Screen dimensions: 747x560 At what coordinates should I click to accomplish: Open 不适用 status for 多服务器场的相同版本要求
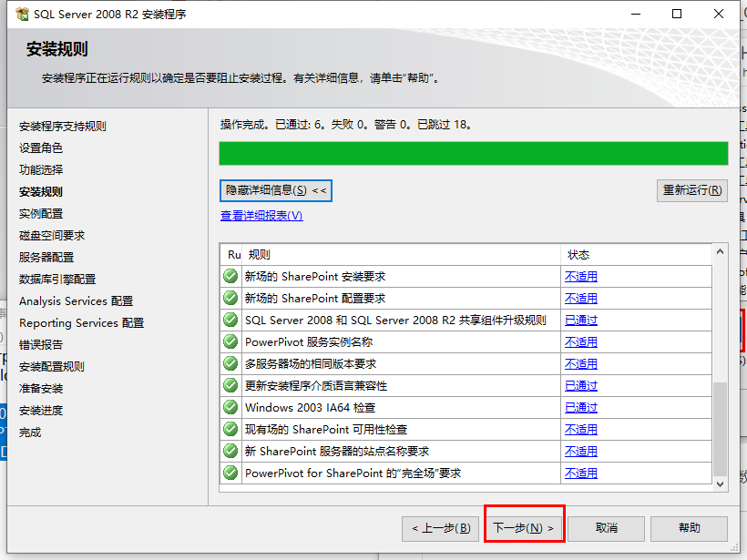coord(580,364)
